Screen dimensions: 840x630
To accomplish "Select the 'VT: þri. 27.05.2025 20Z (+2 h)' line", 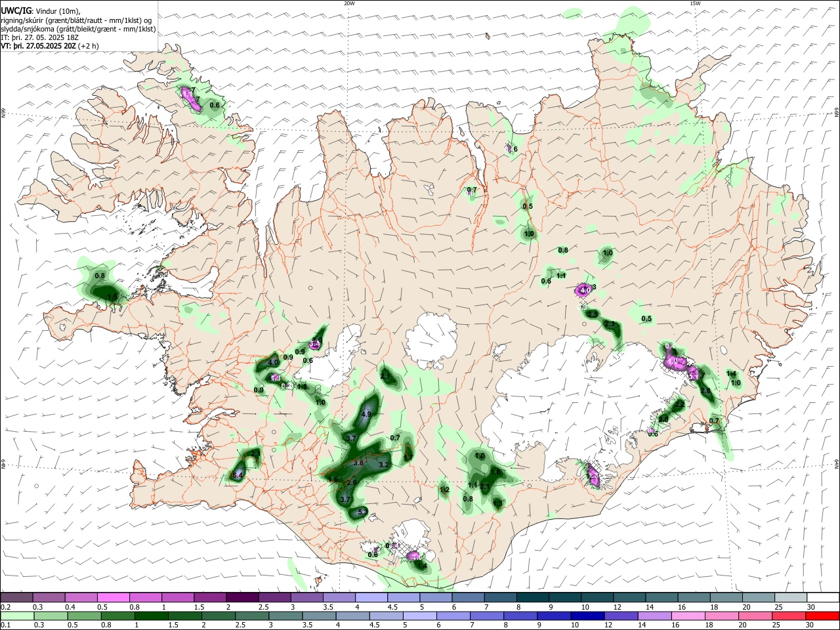I will (x=50, y=46).
